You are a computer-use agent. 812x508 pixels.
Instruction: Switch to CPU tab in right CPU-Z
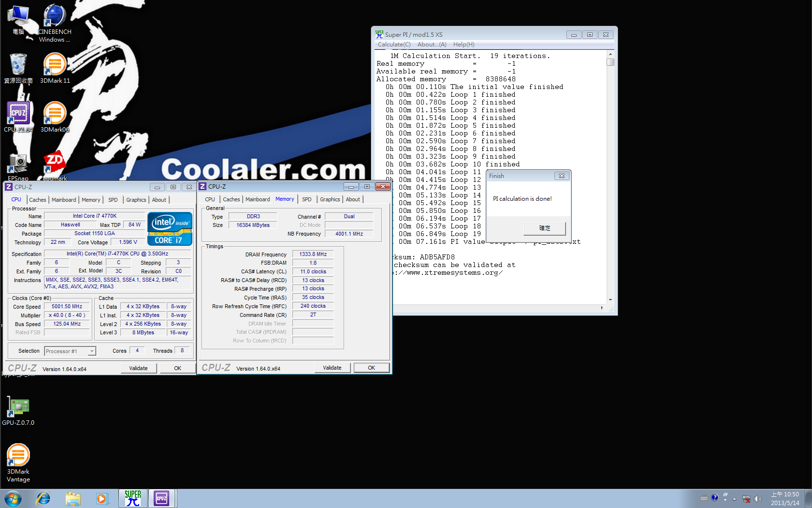coord(210,199)
